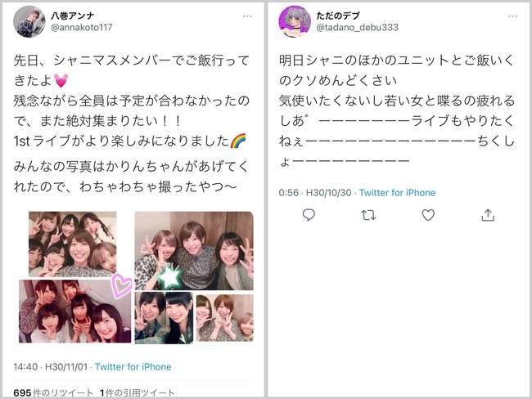This screenshot has width=532, height=399.
Task: Like the tweet with heart icon
Action: [x=428, y=215]
